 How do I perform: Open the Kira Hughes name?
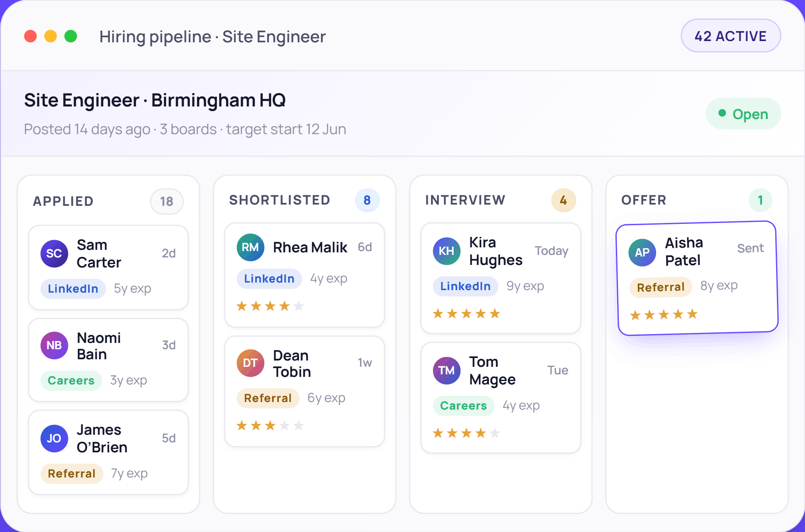(496, 251)
